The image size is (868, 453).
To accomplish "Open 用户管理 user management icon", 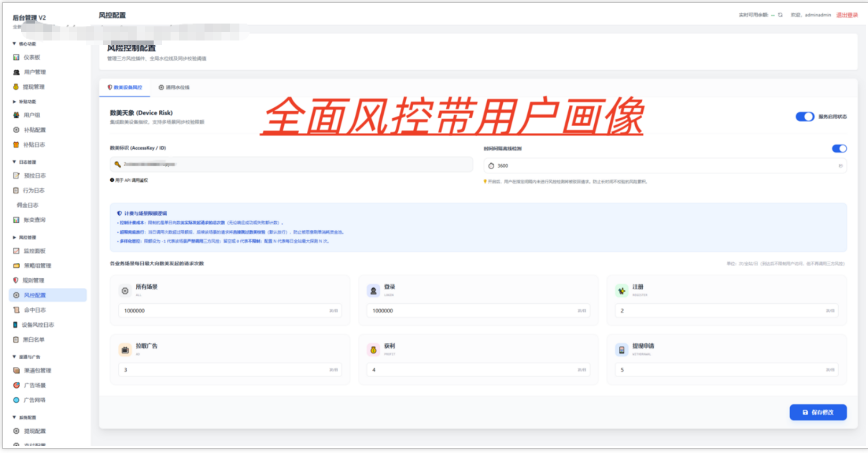I will [x=16, y=72].
